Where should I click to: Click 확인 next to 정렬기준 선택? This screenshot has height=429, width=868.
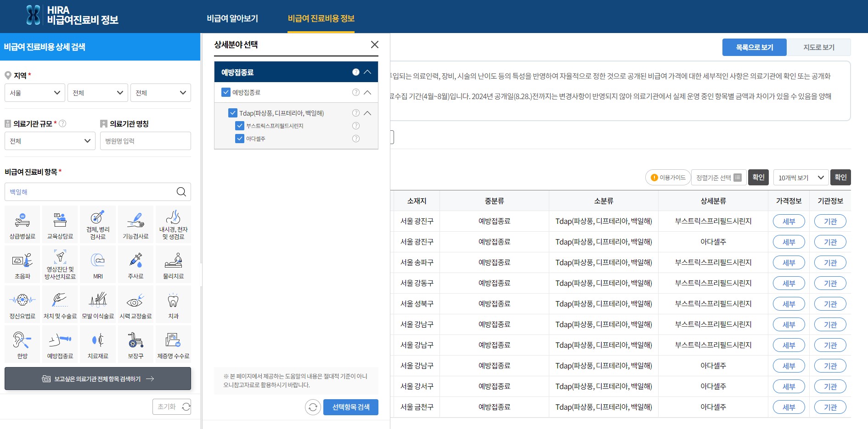point(758,177)
